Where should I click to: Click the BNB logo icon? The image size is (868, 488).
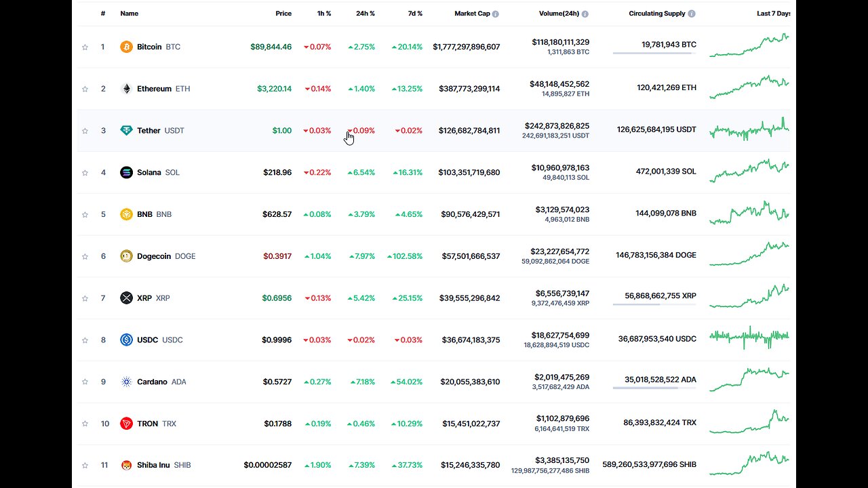pyautogui.click(x=126, y=214)
